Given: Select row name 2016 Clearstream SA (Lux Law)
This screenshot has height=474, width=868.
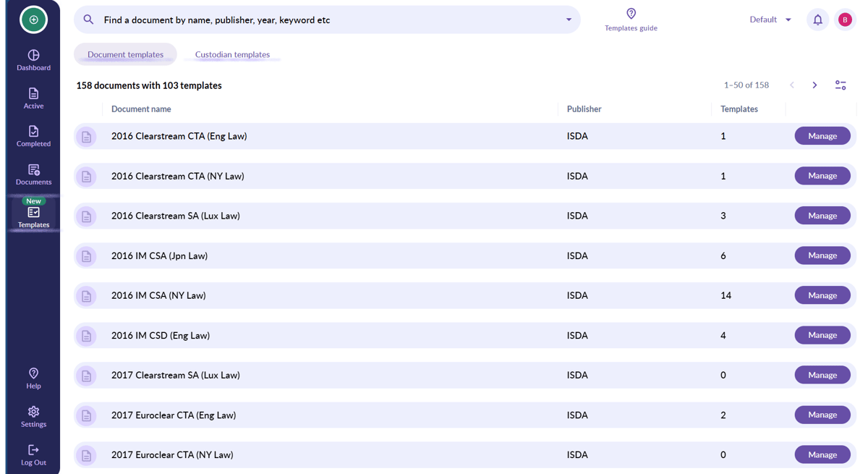Looking at the screenshot, I should click(175, 216).
